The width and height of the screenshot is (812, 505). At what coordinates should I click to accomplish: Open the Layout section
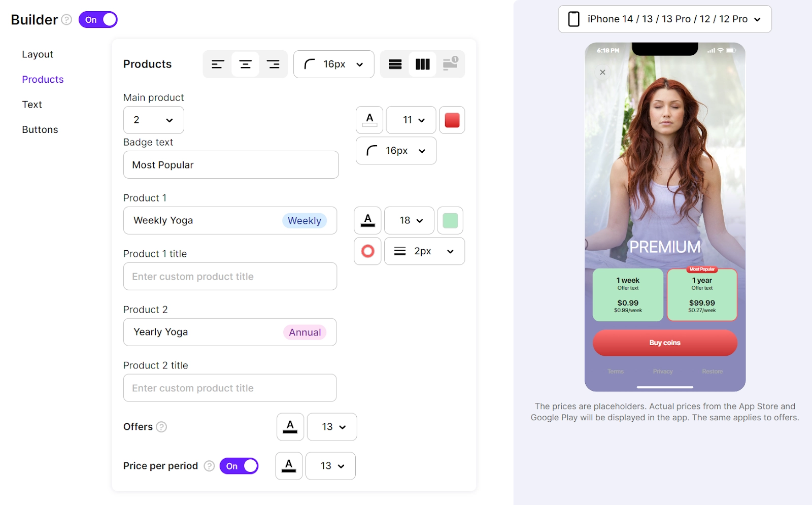click(x=38, y=54)
